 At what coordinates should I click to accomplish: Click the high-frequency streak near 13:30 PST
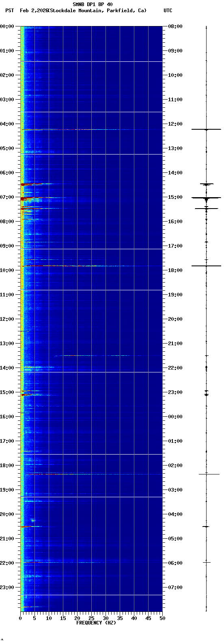click(93, 355)
